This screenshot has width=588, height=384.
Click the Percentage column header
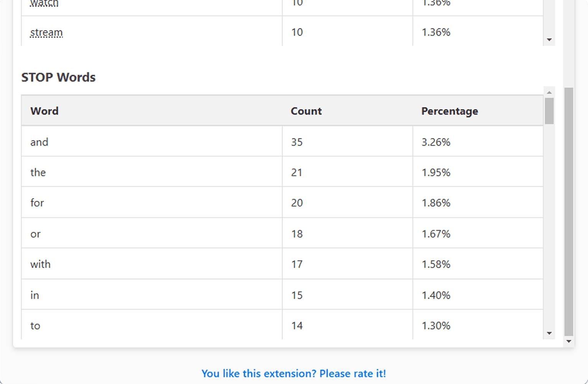[450, 111]
